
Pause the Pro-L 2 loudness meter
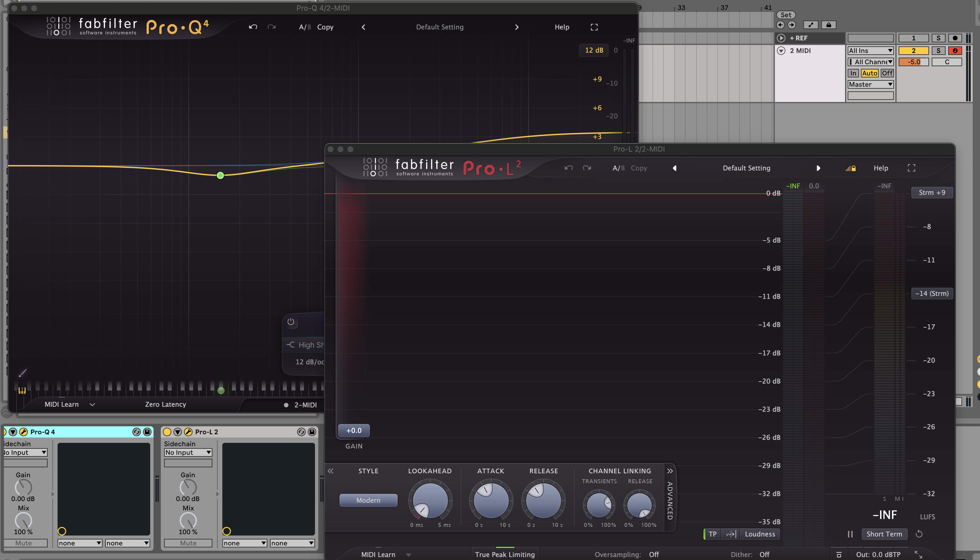(850, 534)
